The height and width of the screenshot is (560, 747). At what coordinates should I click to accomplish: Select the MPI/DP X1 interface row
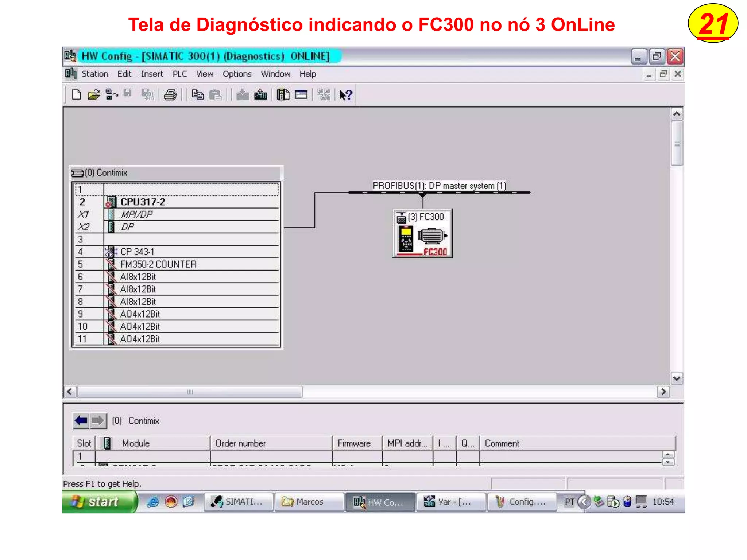pyautogui.click(x=177, y=214)
